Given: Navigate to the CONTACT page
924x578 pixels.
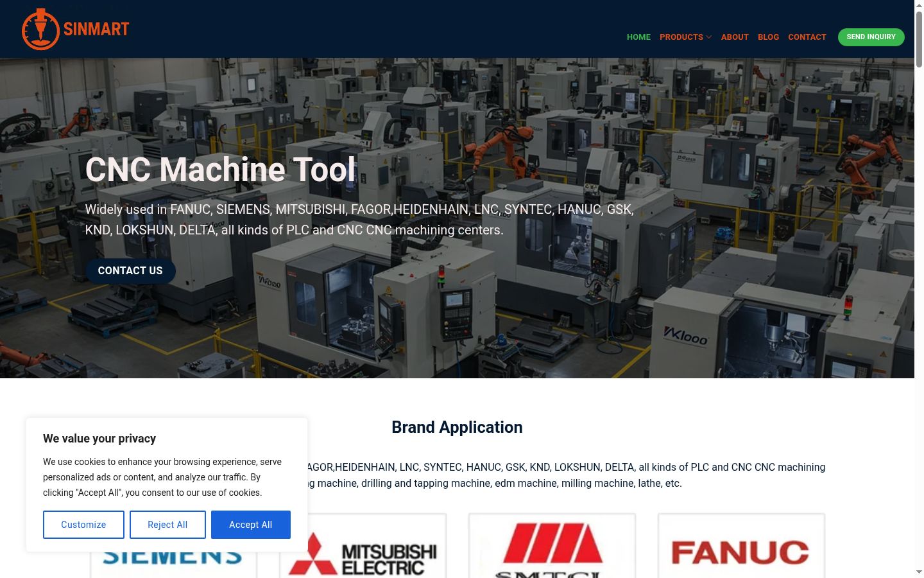Looking at the screenshot, I should (807, 37).
